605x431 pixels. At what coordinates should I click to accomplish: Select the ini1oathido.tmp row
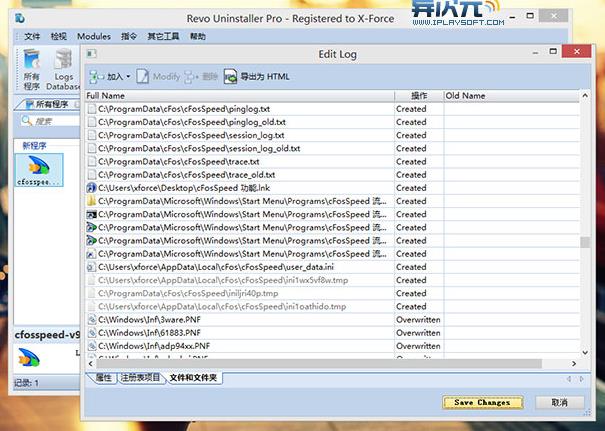332,306
